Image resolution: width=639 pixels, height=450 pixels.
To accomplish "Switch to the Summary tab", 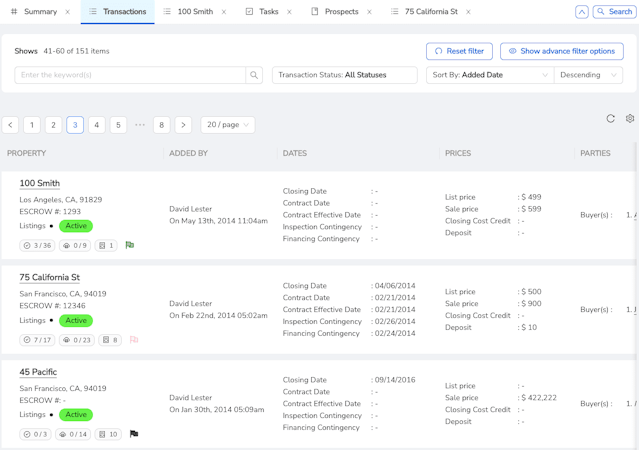I will point(40,12).
